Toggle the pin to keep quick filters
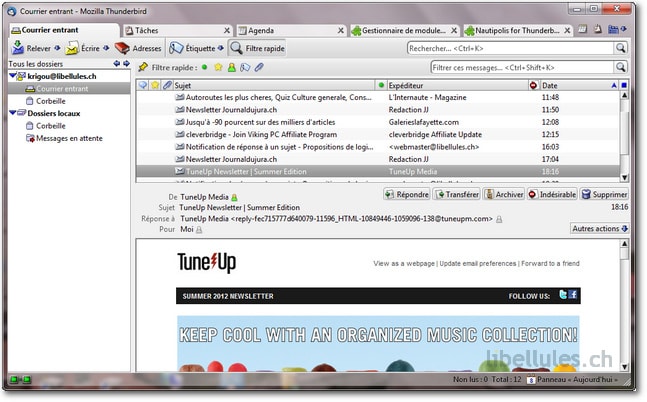The image size is (647, 402). [x=143, y=67]
